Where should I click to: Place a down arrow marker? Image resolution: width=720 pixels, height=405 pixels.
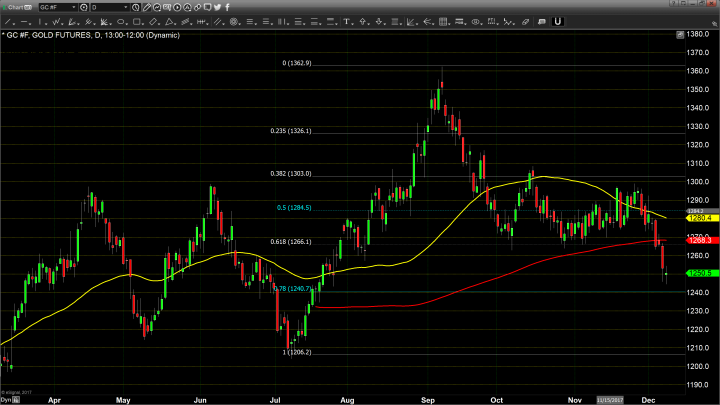(379, 22)
